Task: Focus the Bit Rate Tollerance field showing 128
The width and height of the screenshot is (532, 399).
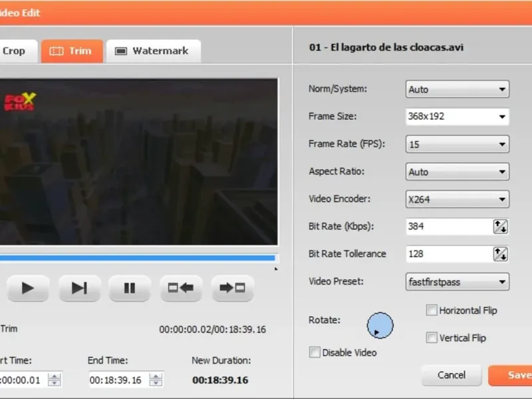Action: (x=450, y=254)
